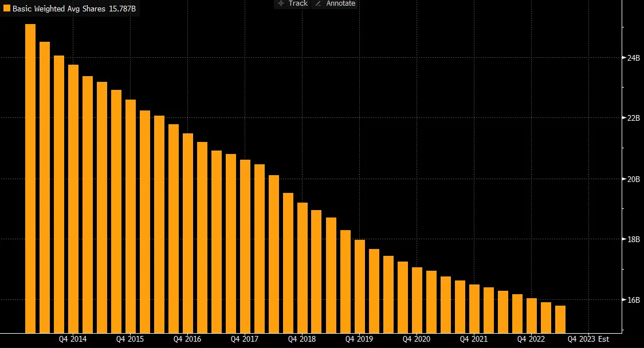Viewport: 644px width, 348px height.
Task: Click the Q4 2021 x-axis label
Action: click(474, 339)
